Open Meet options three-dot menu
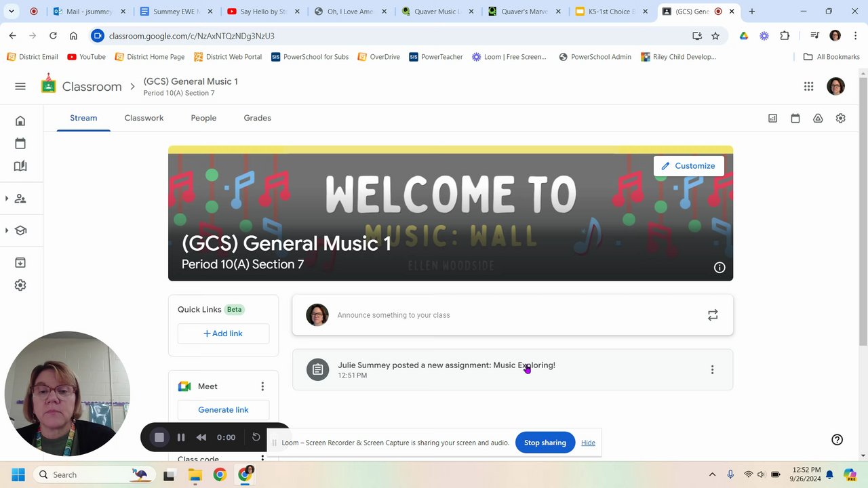Image resolution: width=868 pixels, height=488 pixels. (262, 386)
